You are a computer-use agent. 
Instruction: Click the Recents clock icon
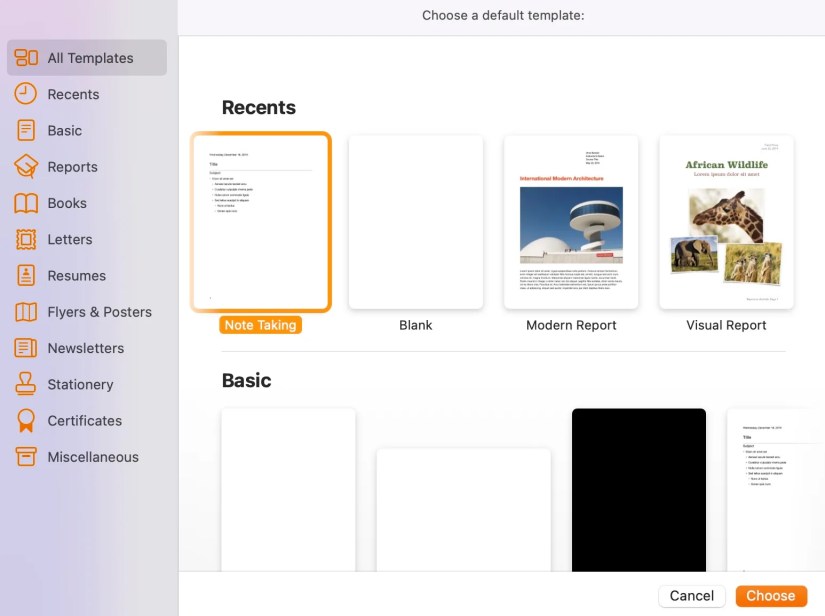[x=25, y=94]
